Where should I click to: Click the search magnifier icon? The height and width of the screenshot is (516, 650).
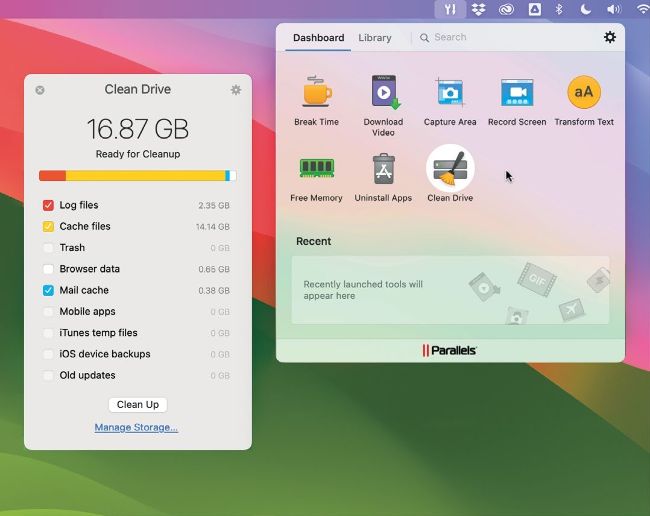(x=424, y=38)
